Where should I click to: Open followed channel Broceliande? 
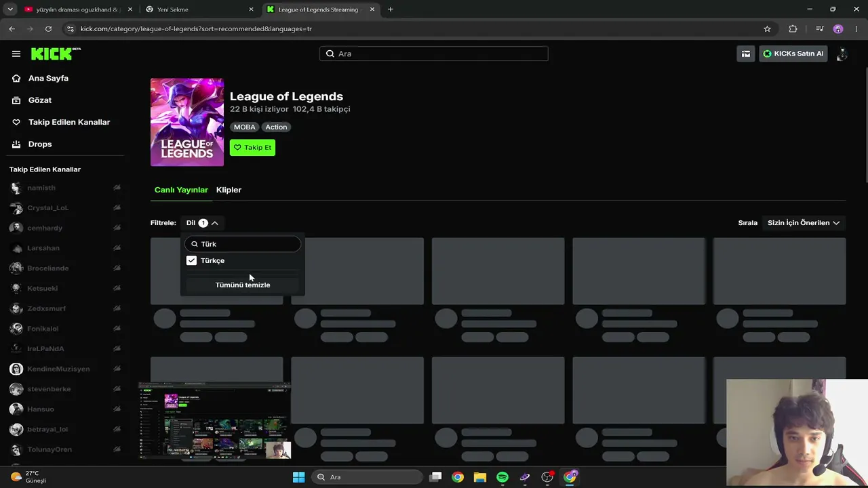pyautogui.click(x=48, y=268)
